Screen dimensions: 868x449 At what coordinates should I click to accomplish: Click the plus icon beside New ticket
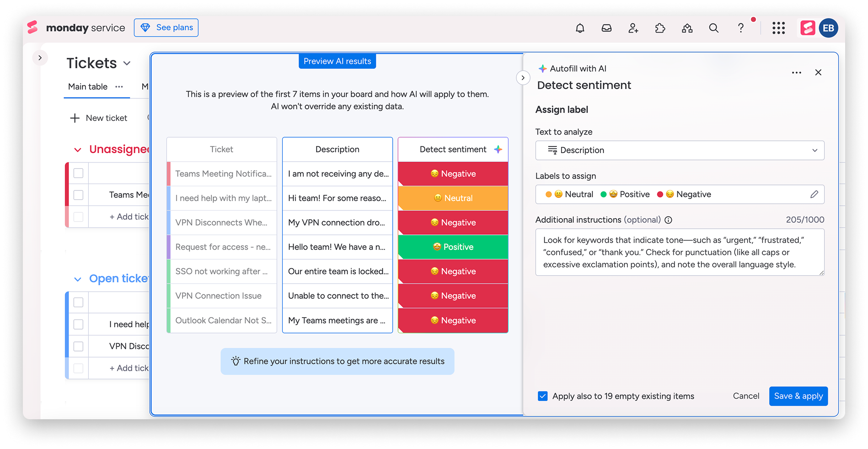tap(75, 118)
